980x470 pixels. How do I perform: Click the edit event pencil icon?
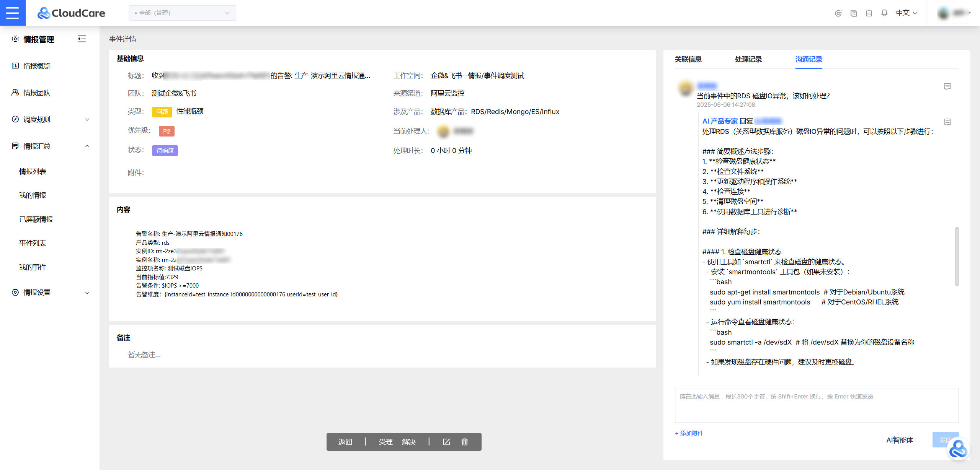pyautogui.click(x=446, y=442)
